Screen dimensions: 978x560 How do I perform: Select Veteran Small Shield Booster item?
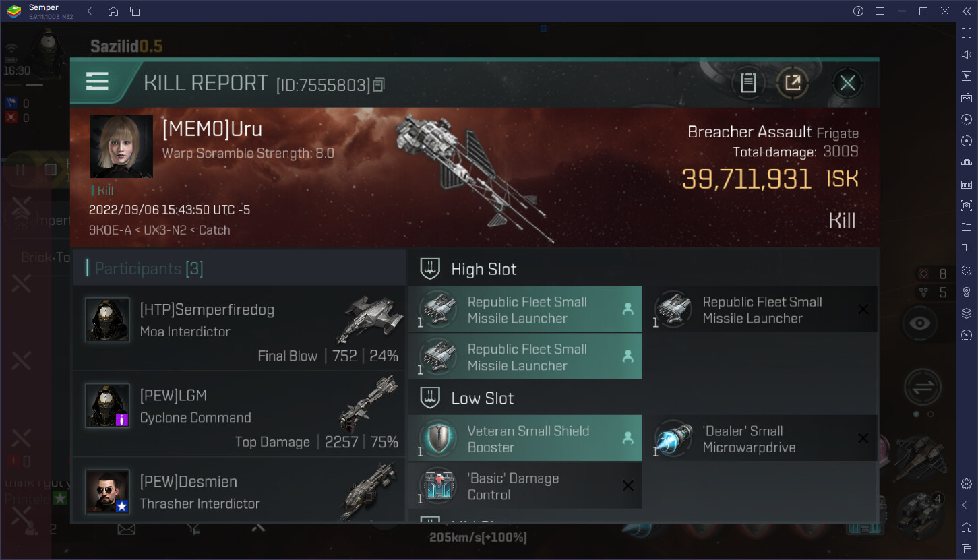pos(525,439)
